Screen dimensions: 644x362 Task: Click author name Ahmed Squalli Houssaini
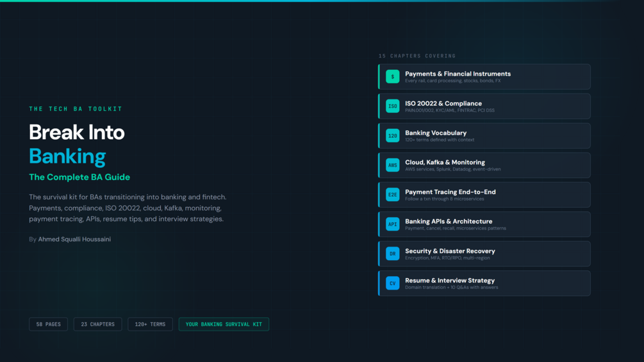tap(74, 239)
